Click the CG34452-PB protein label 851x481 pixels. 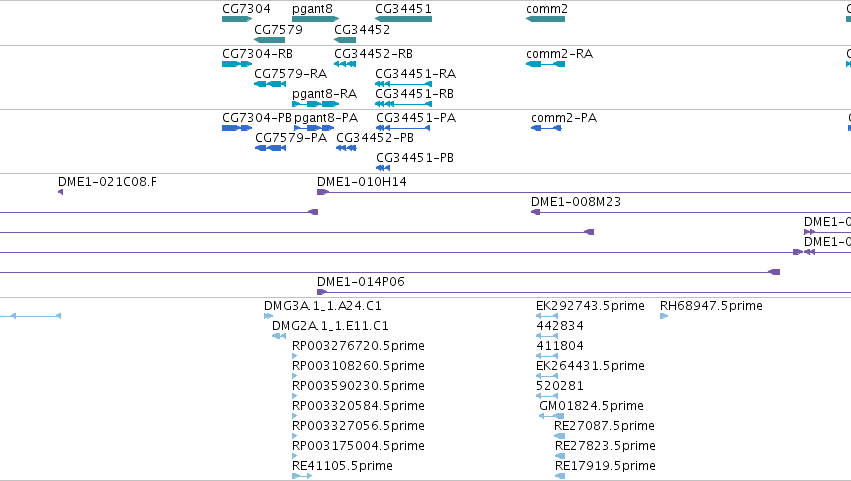coord(375,138)
